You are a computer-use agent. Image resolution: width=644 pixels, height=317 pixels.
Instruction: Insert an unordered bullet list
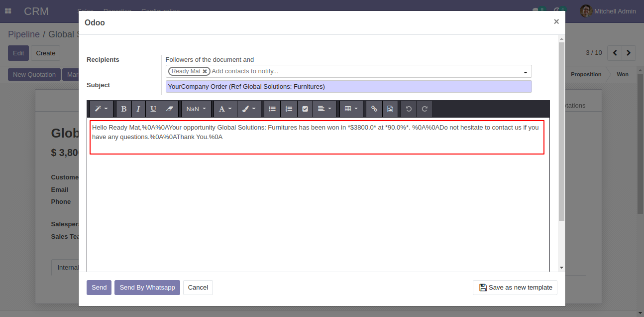pyautogui.click(x=272, y=109)
